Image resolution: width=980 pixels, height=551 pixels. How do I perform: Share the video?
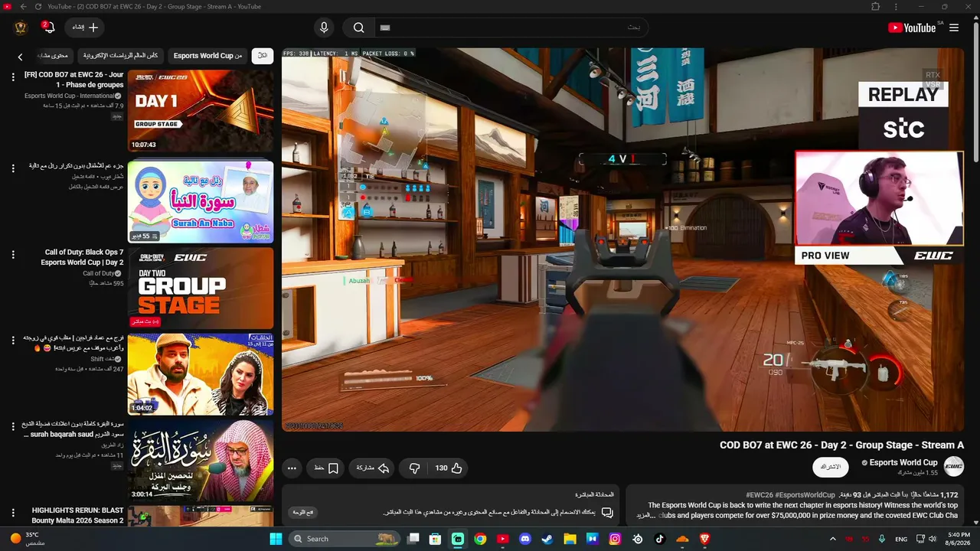coord(373,468)
